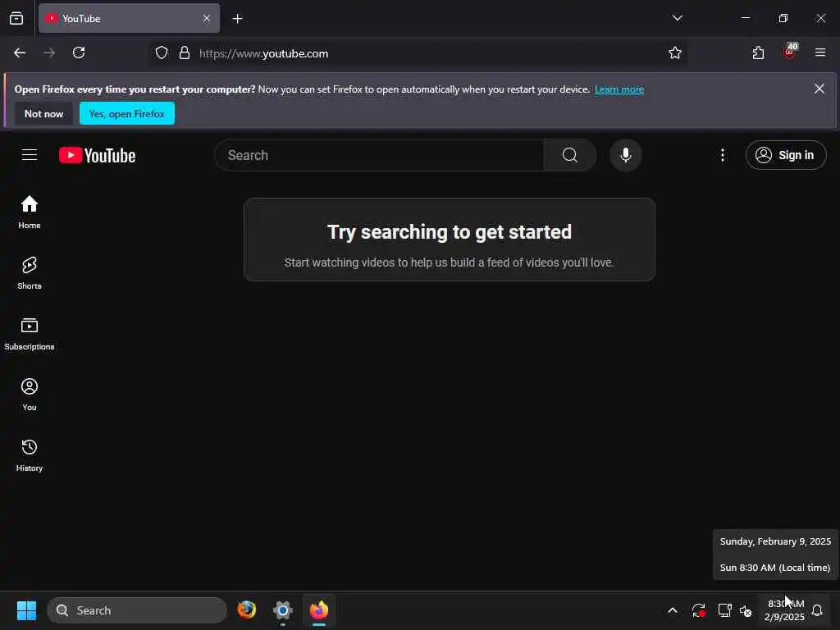Launch the globe Firefox taskbar icon

coord(247,610)
